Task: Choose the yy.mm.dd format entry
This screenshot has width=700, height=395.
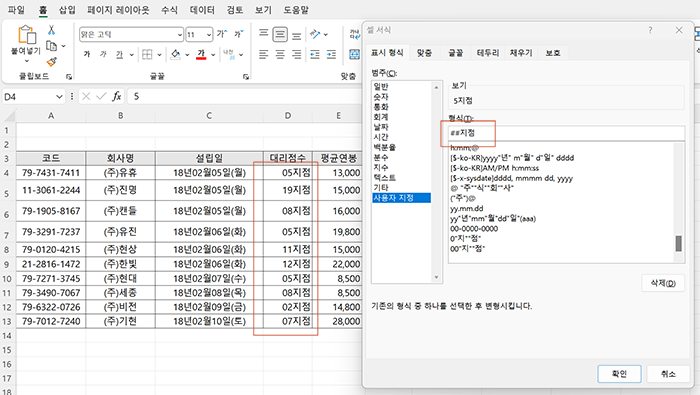Action: 467,208
